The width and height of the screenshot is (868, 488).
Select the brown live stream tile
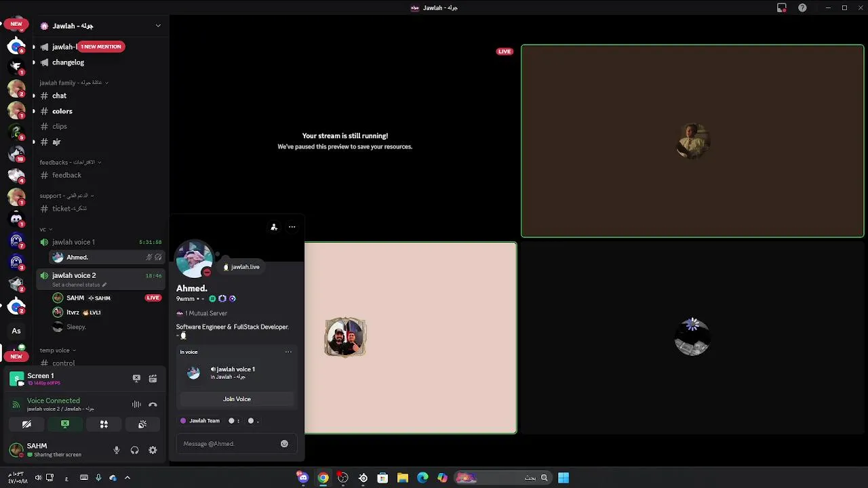692,141
